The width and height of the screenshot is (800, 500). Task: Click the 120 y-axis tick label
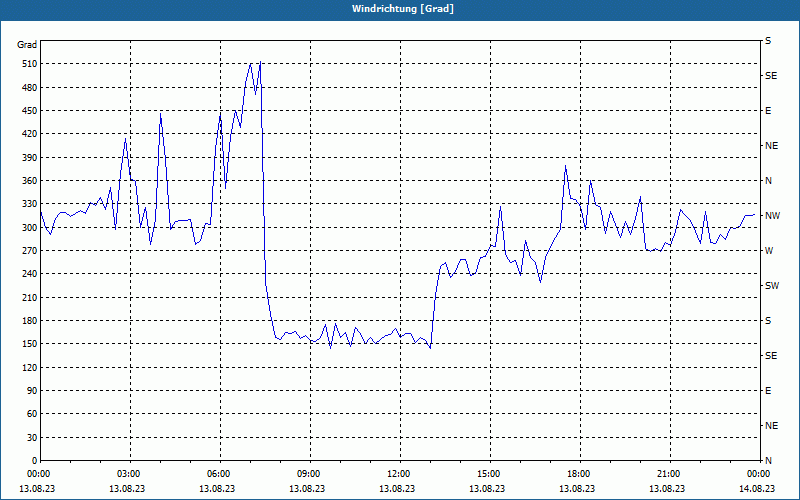tap(29, 367)
